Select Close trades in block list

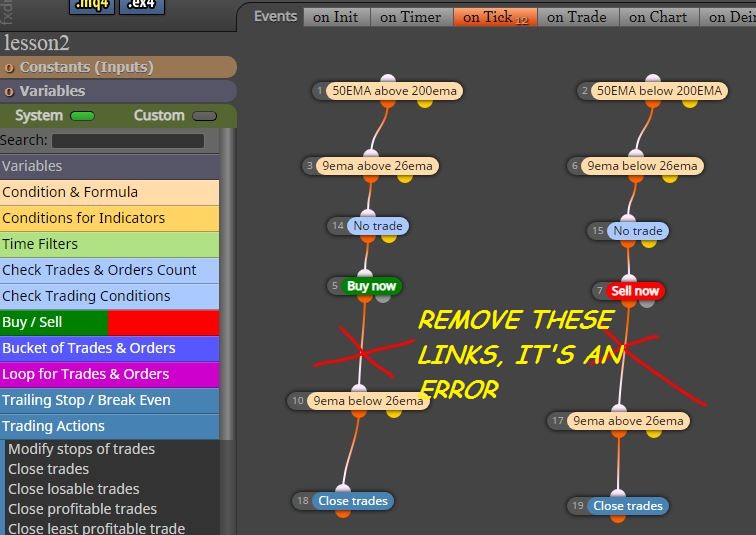tap(49, 469)
